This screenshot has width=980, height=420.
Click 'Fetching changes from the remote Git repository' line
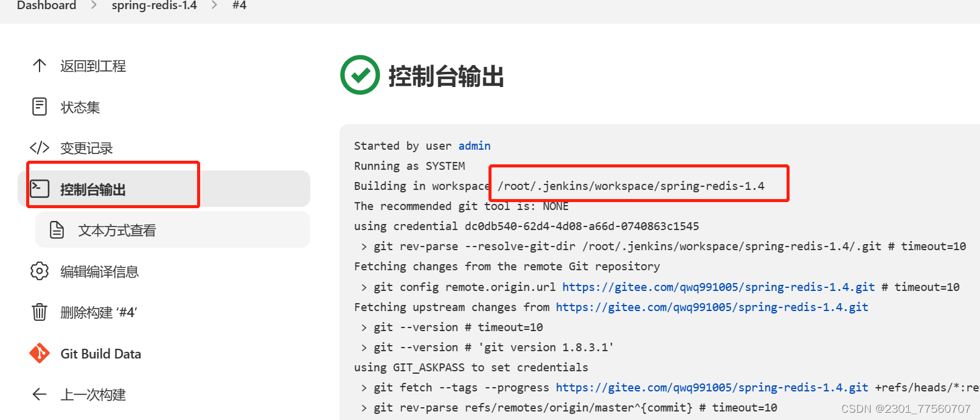pos(507,266)
